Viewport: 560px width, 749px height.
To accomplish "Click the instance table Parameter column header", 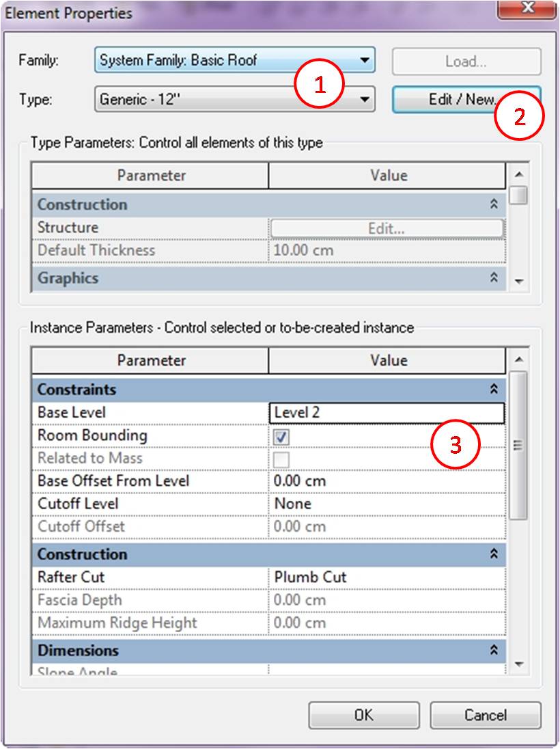I will [x=150, y=361].
